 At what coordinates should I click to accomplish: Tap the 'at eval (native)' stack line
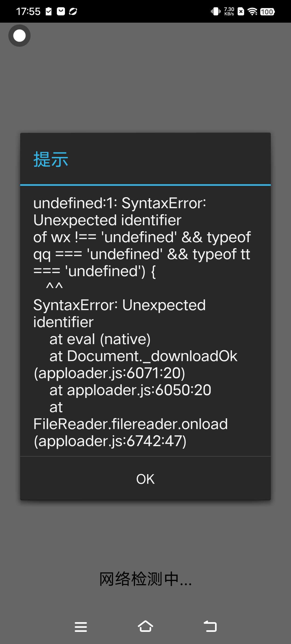click(100, 339)
